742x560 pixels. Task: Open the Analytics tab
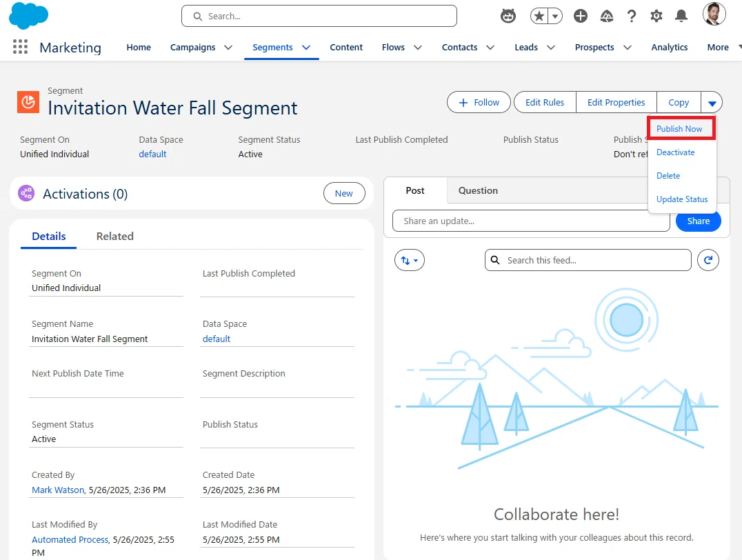click(669, 47)
